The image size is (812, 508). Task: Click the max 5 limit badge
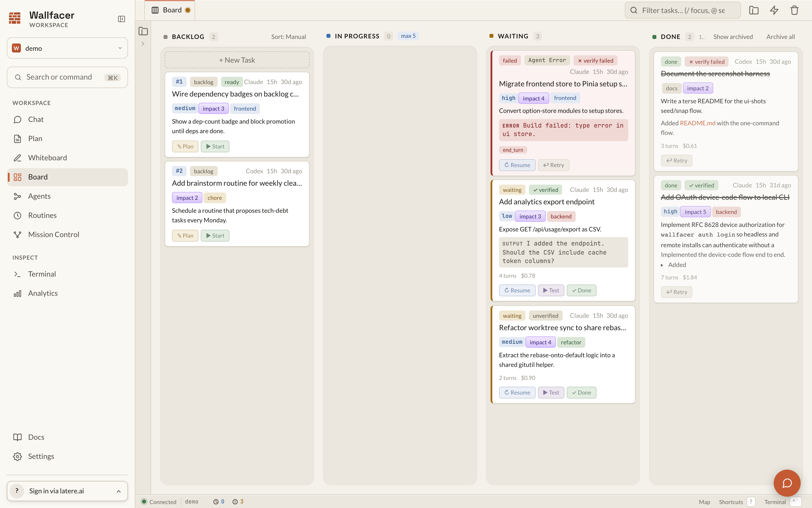pyautogui.click(x=408, y=36)
